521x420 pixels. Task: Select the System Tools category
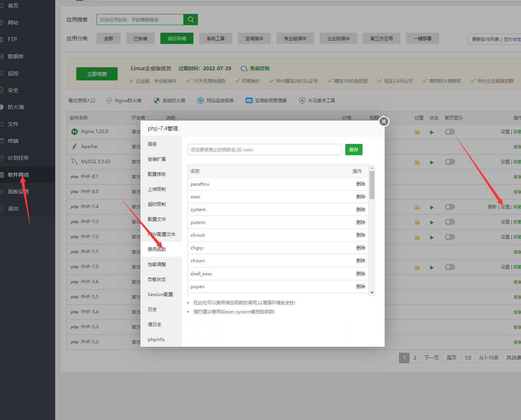[216, 38]
